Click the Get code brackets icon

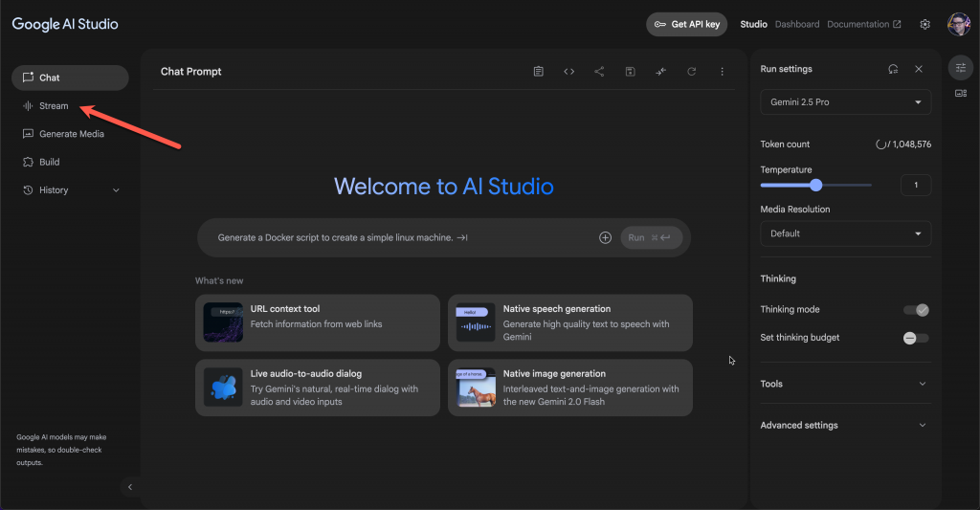pos(568,72)
